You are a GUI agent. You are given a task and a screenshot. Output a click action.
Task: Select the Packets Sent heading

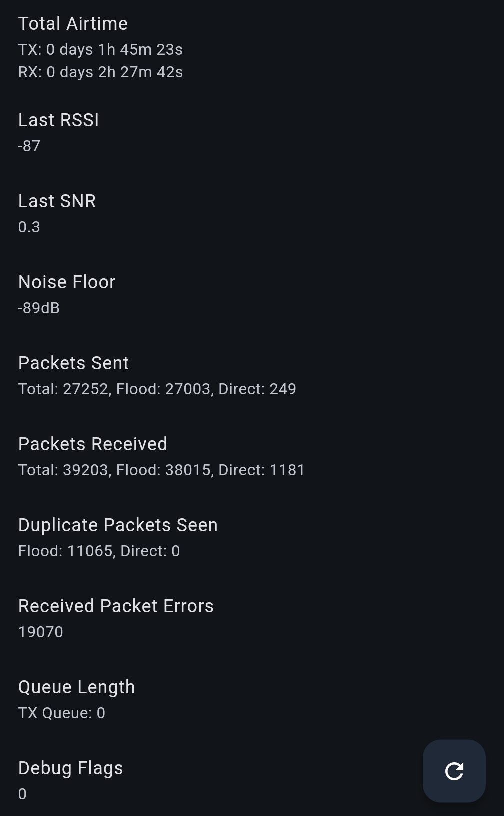pyautogui.click(x=73, y=363)
